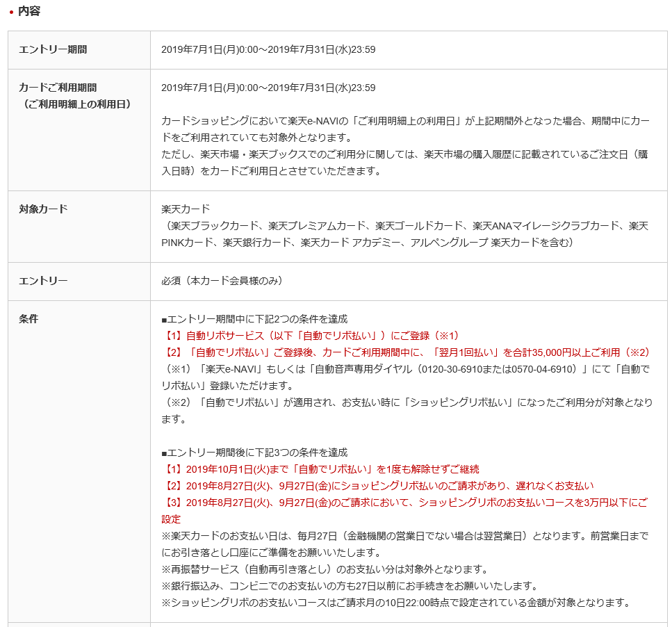Click the date range in the エントリー期間 row

pyautogui.click(x=268, y=50)
